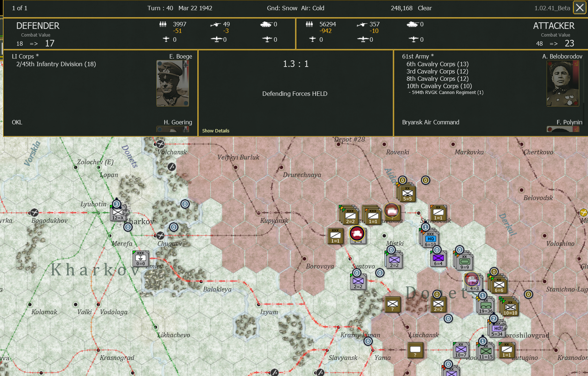Click the H. Goering portrait under OKL
Image resolution: width=588 pixels, height=376 pixels.
coord(173,129)
